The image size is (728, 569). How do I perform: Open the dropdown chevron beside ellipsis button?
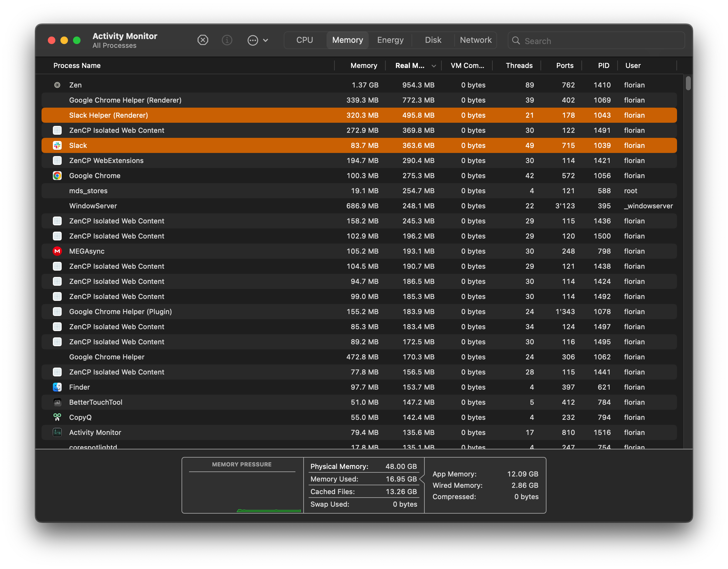click(266, 40)
